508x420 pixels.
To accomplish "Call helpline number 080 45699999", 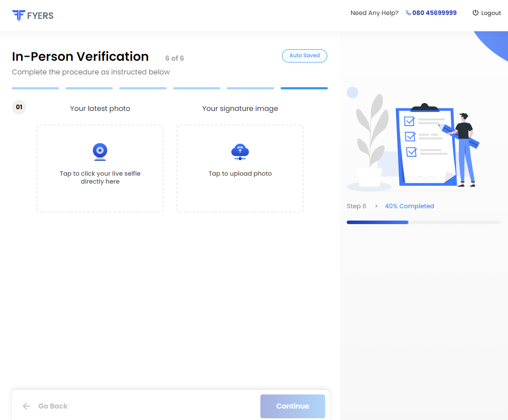I will click(434, 13).
